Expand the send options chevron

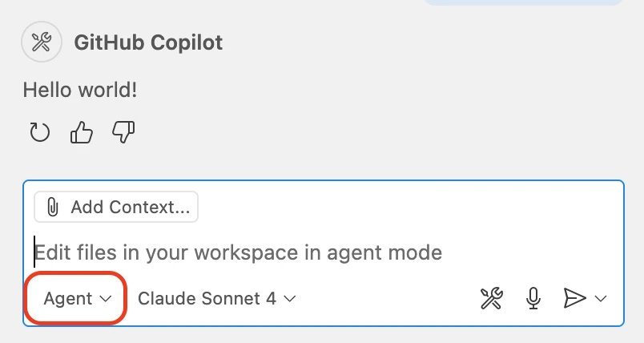click(x=601, y=299)
